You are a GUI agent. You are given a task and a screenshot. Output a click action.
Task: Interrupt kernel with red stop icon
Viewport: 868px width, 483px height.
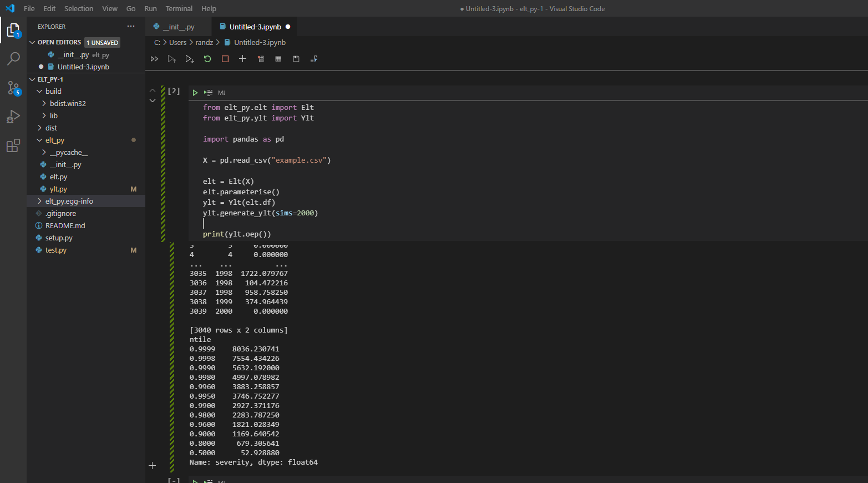pos(225,59)
